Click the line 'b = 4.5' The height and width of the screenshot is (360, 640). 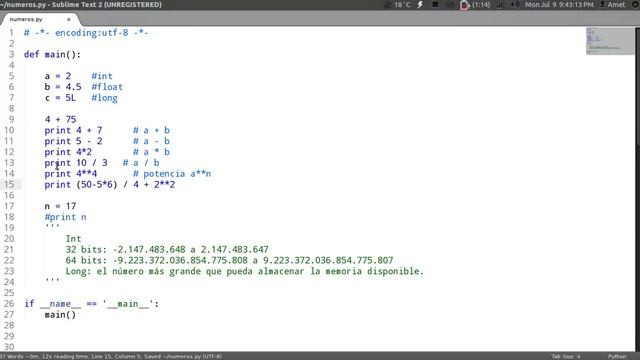click(x=63, y=87)
